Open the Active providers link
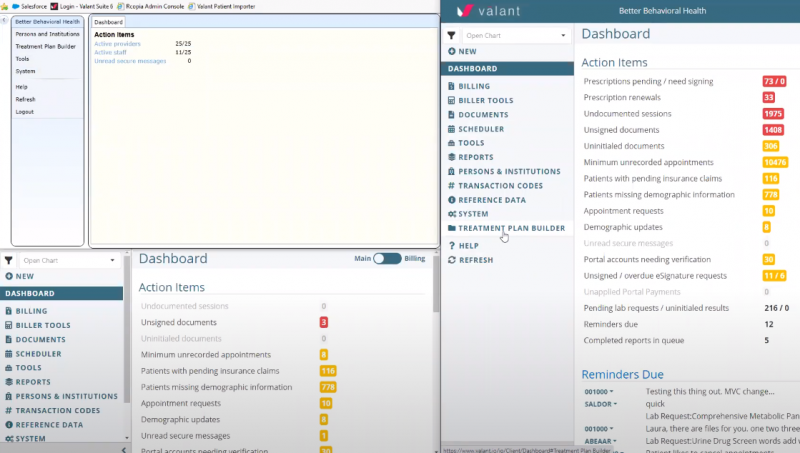 pos(117,44)
